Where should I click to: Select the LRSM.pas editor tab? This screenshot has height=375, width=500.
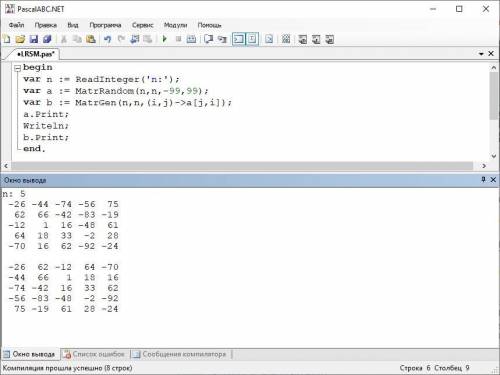coord(36,54)
